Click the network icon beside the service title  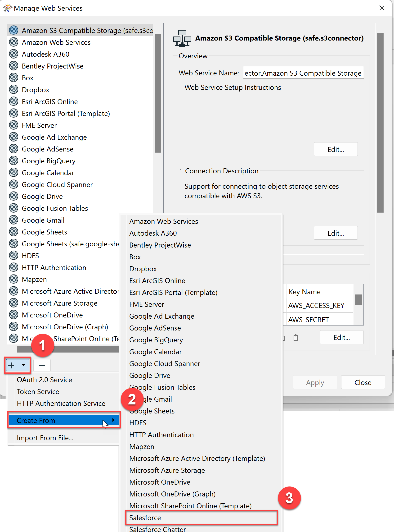point(182,38)
